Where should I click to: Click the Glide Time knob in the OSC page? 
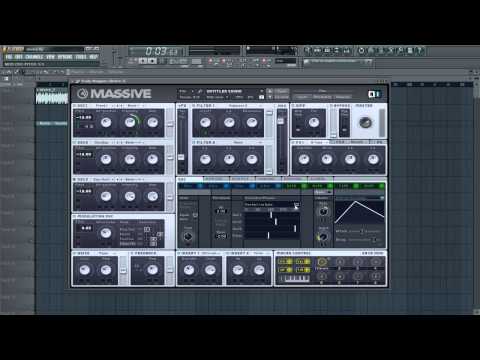(188, 237)
